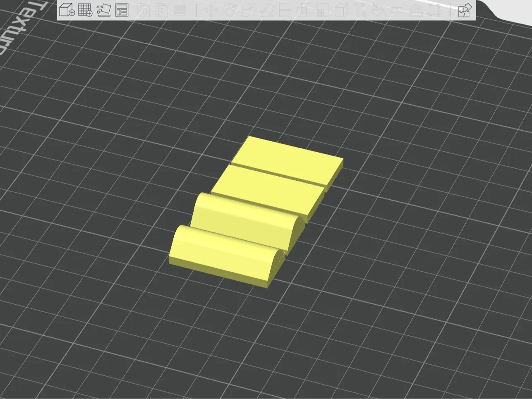Screen dimensions: 532x399
Task: Click the Split to objects icon
Action: click(144, 10)
